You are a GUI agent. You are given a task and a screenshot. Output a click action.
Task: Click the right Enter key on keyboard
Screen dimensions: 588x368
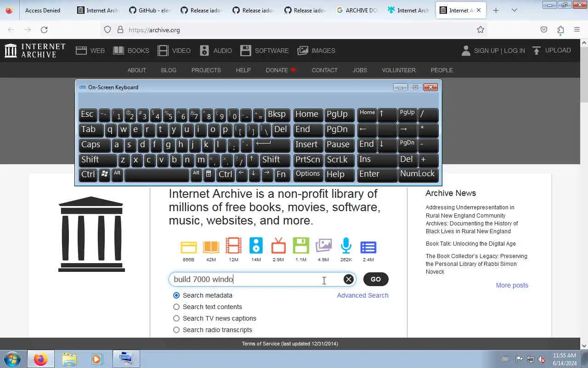pos(377,175)
